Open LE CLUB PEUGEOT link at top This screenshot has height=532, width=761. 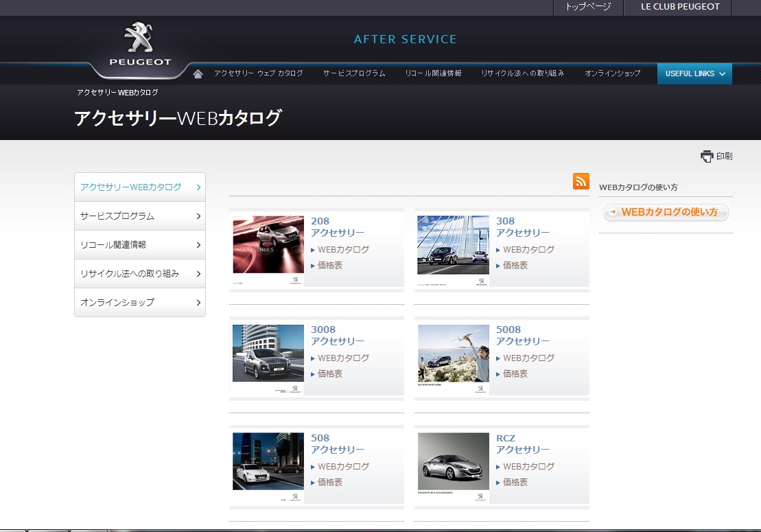(680, 7)
